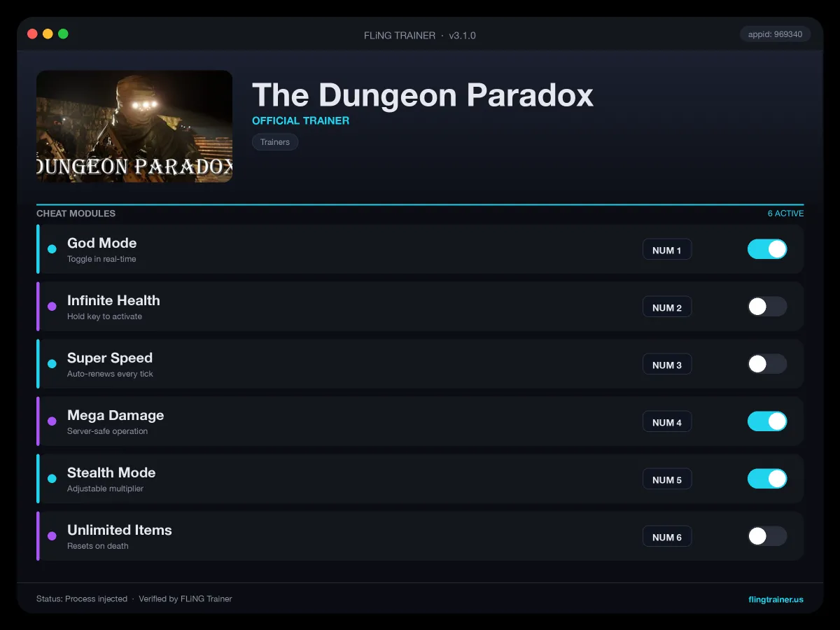
Task: Enable the Unlimited Items toggle
Action: point(767,536)
